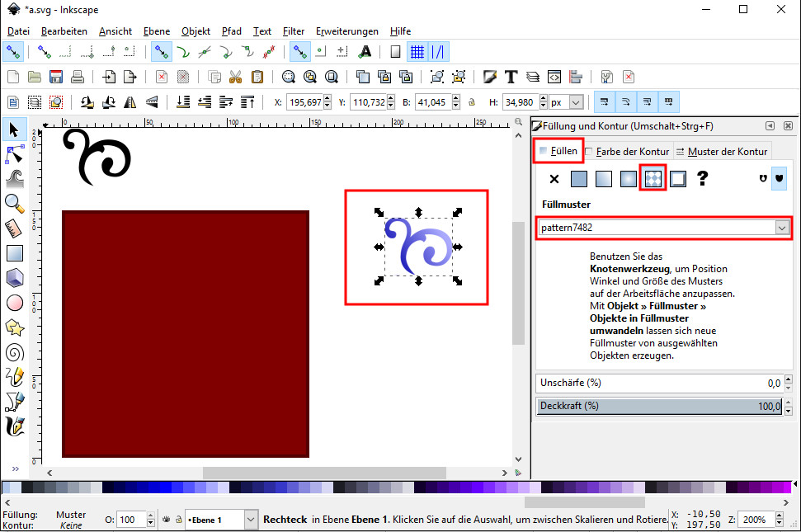Switch to Farbe der Kontur tab
This screenshot has height=532, width=801.
coord(631,151)
